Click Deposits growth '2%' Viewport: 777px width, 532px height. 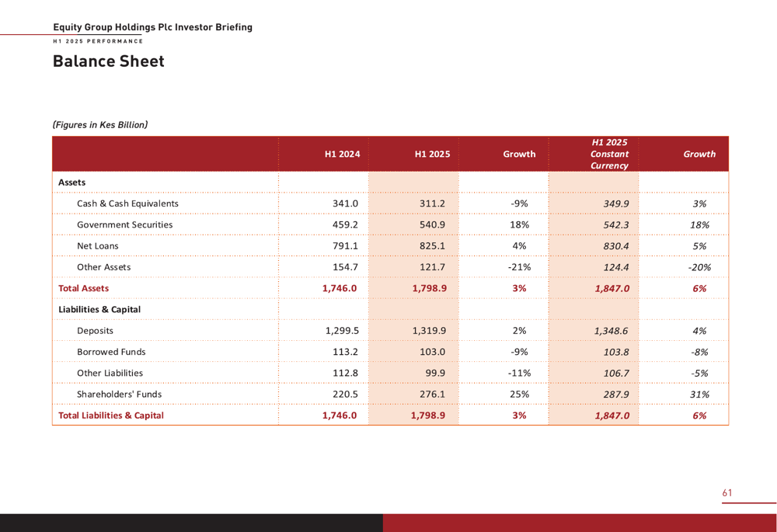point(519,331)
